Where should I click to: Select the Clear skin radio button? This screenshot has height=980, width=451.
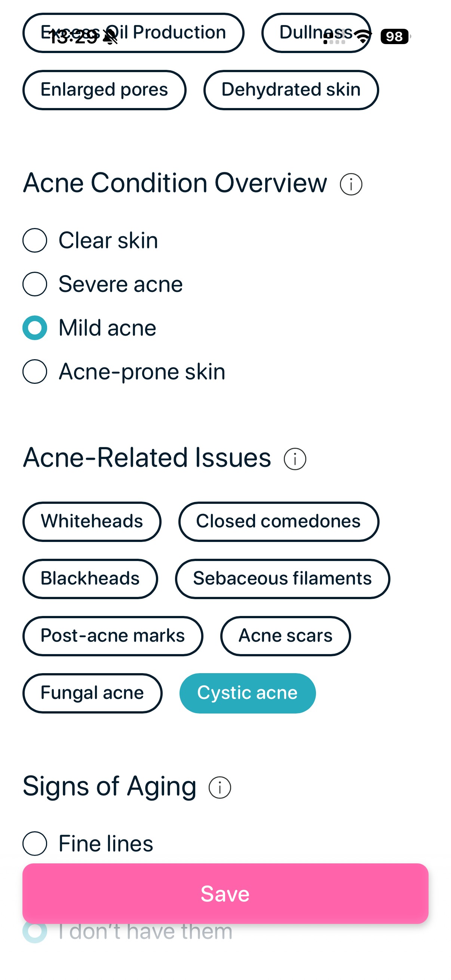(35, 240)
